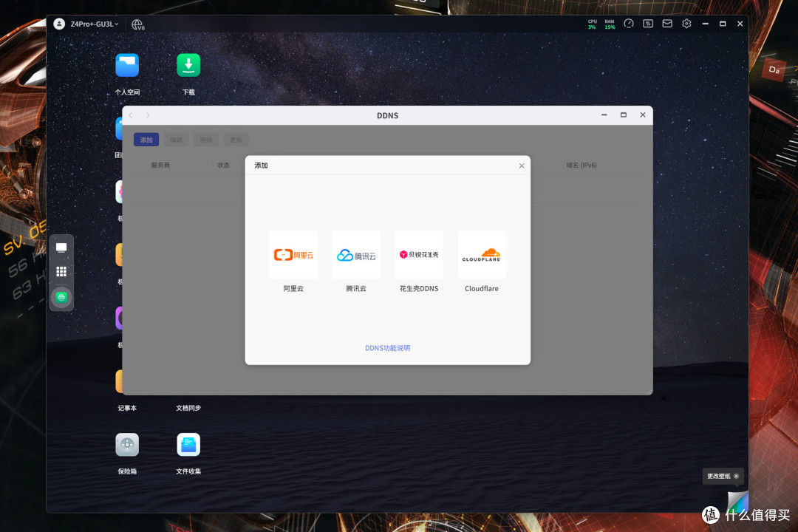Viewport: 798px width, 532px height.
Task: Select the Cloudflare provider logo
Action: pyautogui.click(x=482, y=254)
